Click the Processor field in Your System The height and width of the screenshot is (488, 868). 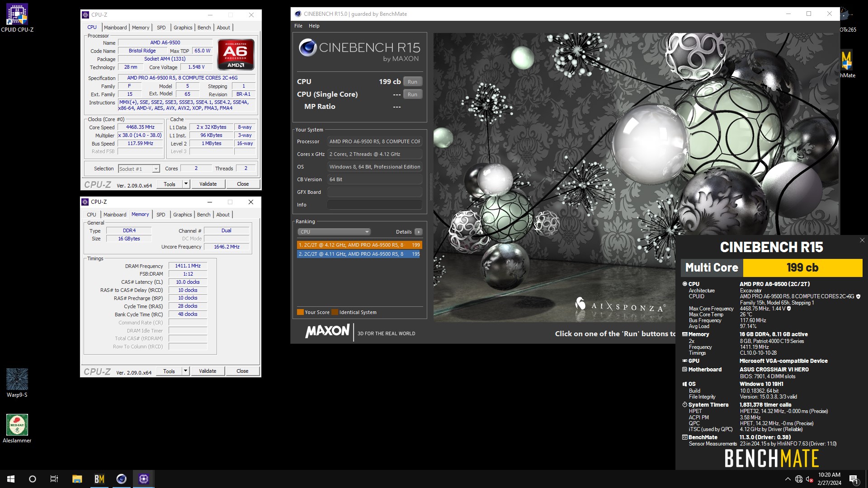(375, 141)
